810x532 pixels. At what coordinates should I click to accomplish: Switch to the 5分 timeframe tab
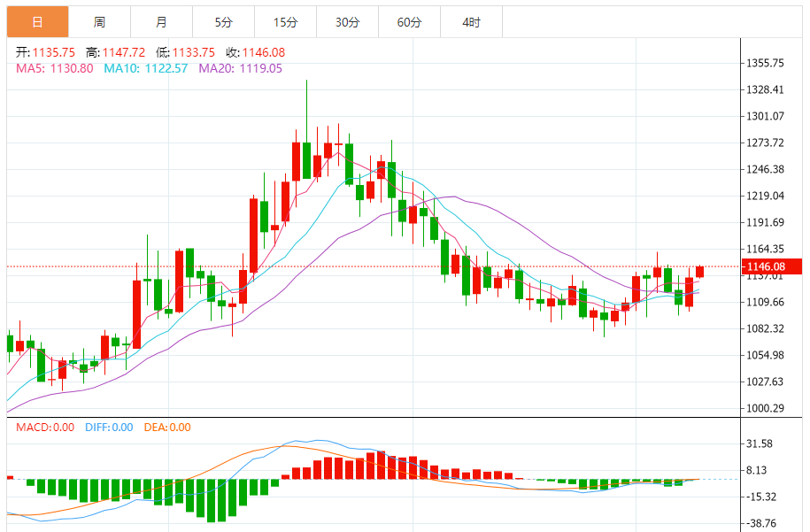coord(223,22)
